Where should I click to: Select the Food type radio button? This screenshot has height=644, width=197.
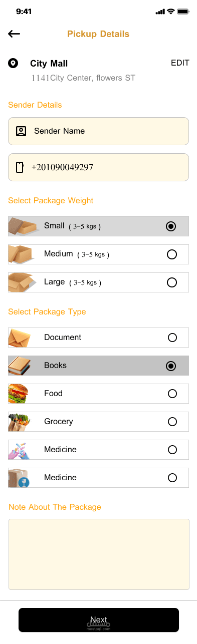pos(172,394)
